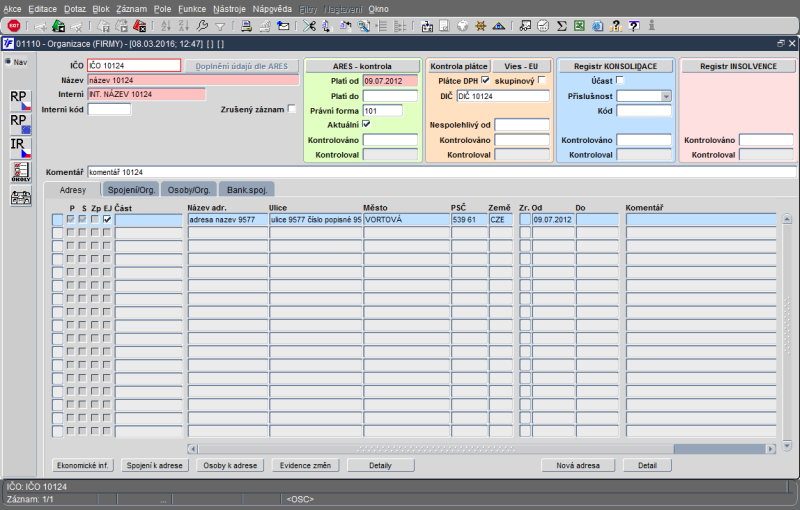Screen dimensions: 800x510
Task: Sort descending with the Z-A icon
Action: pyautogui.click(x=184, y=26)
